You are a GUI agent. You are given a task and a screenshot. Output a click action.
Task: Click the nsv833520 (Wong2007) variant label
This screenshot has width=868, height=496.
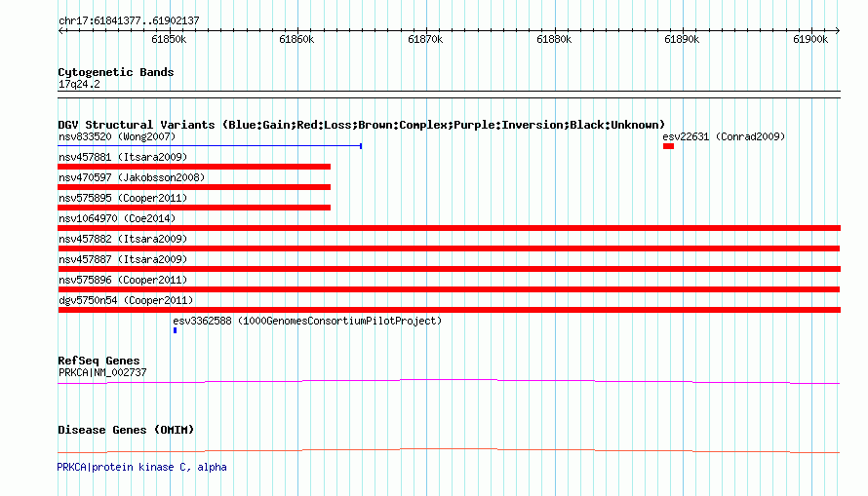117,136
